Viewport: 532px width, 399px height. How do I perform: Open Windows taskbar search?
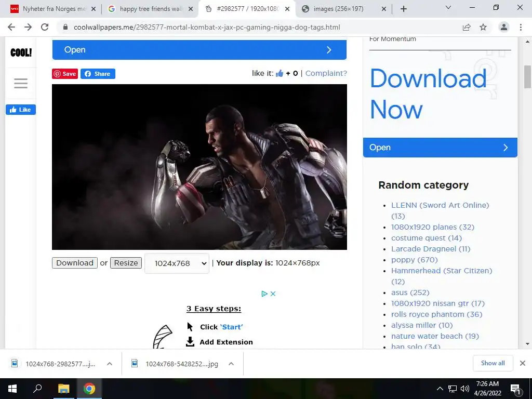click(37, 389)
